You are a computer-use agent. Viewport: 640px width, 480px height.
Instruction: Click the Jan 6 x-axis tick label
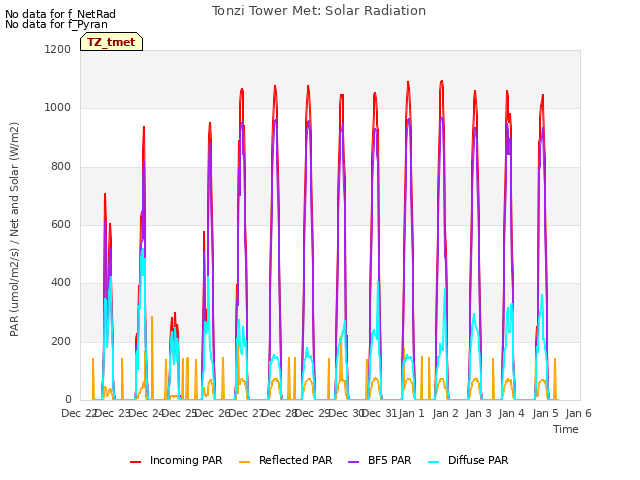tap(578, 413)
